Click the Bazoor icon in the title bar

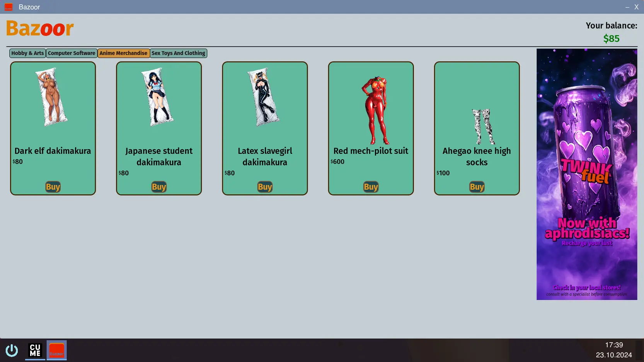[9, 7]
